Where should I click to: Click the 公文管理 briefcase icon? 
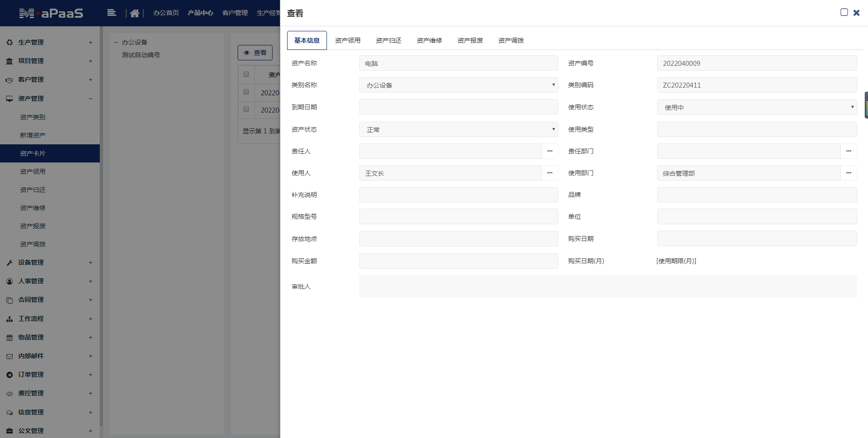10,431
